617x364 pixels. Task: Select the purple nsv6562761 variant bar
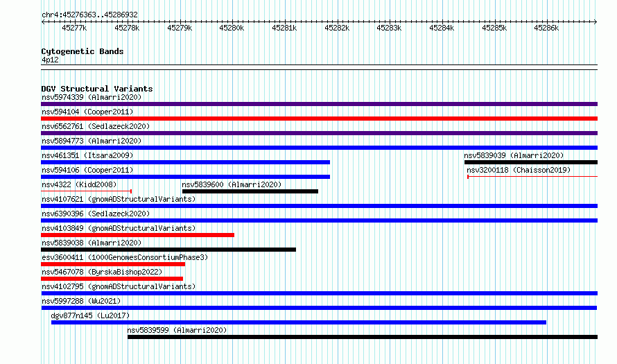click(319, 133)
